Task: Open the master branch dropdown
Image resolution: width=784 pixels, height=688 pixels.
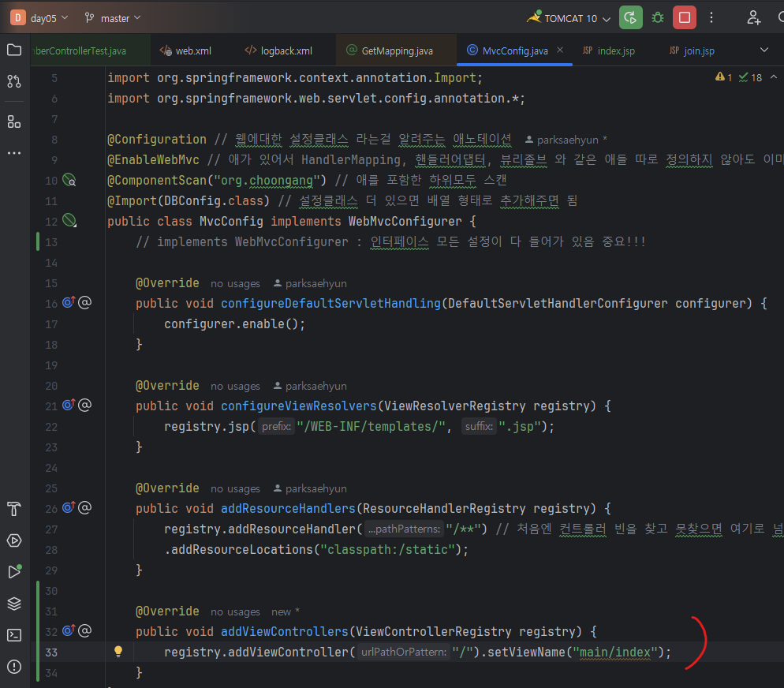Action: [x=113, y=18]
